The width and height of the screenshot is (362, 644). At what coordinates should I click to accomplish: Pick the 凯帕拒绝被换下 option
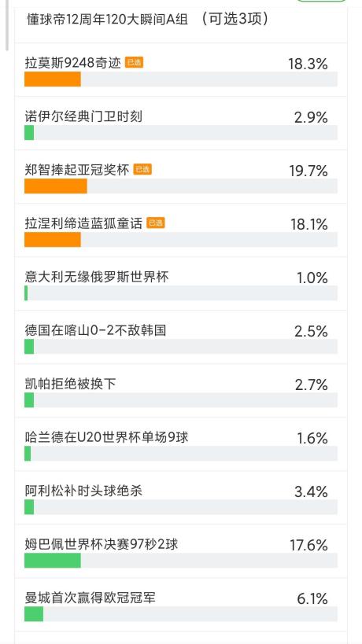point(181,391)
